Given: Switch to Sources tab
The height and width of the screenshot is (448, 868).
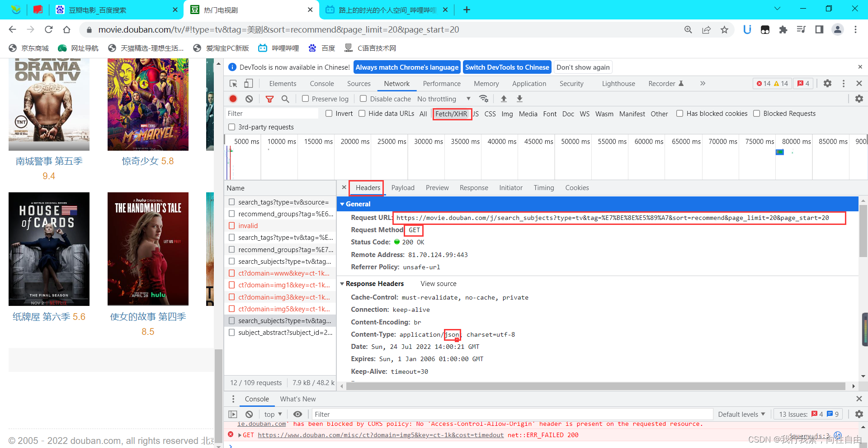Looking at the screenshot, I should [x=359, y=83].
